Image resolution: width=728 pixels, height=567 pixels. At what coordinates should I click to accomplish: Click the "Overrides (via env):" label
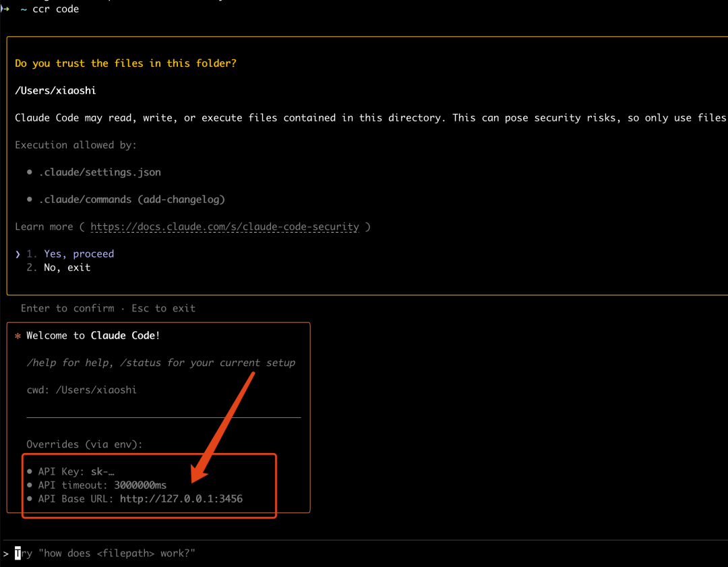pyautogui.click(x=84, y=444)
